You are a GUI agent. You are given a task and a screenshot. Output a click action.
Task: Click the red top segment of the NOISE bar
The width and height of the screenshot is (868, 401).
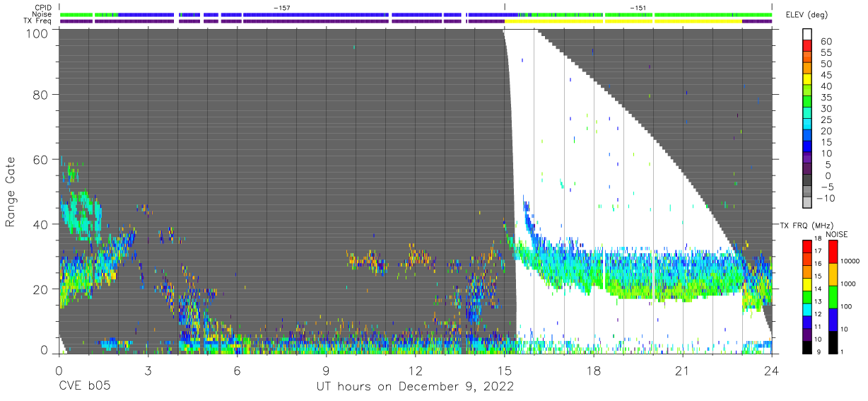[832, 251]
